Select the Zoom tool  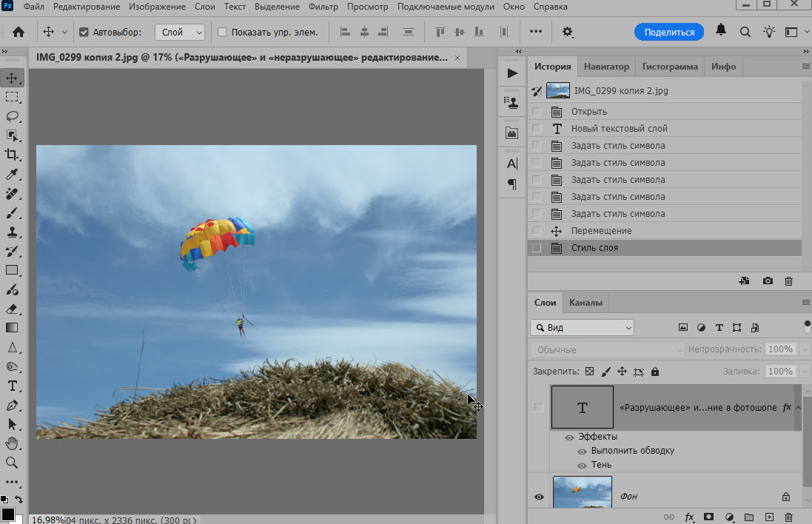point(12,463)
